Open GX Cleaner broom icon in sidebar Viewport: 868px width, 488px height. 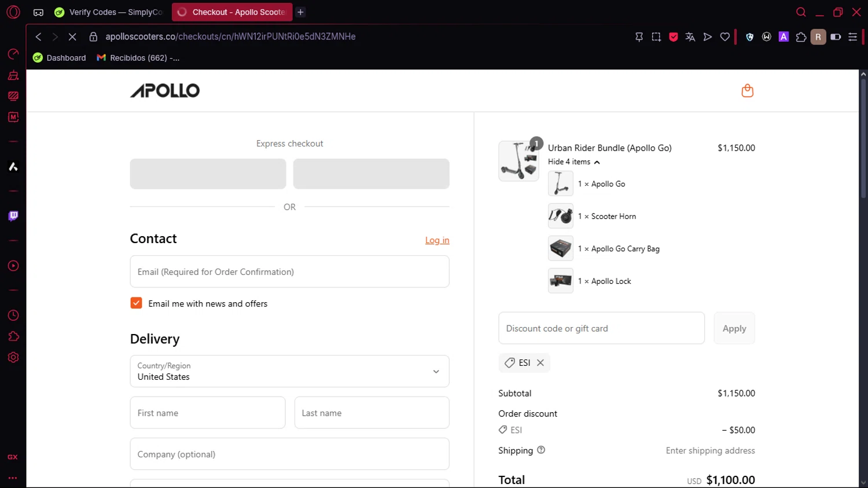coord(13,75)
